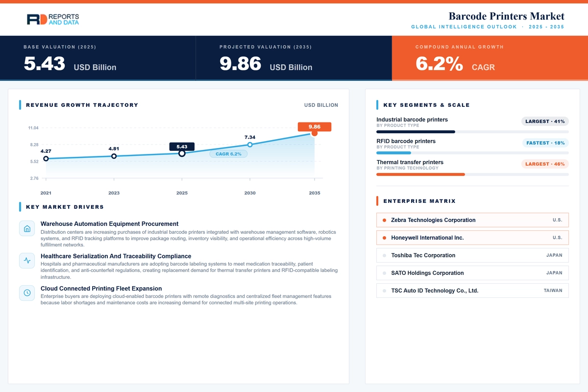Viewport: 588px width, 392px height.
Task: Click the 2025 data point on the chart
Action: point(182,153)
